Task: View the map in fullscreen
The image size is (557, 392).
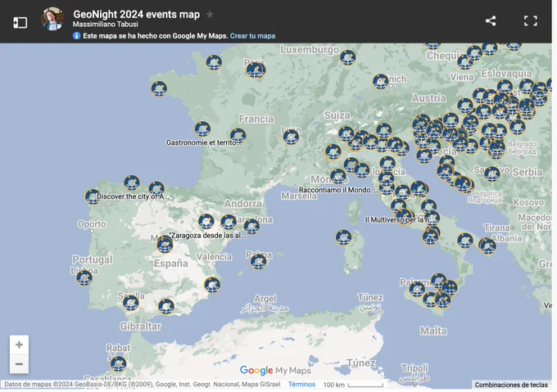Action: point(530,21)
